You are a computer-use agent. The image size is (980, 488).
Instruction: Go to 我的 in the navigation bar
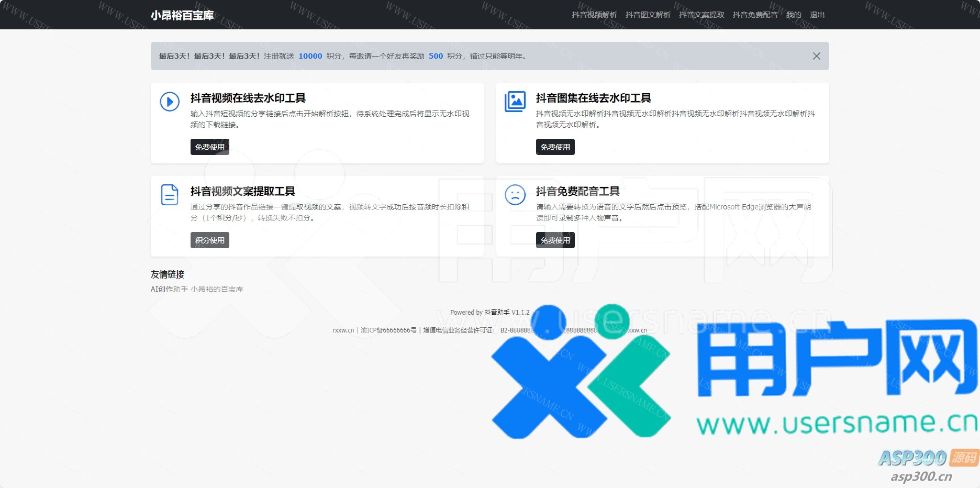pyautogui.click(x=794, y=15)
